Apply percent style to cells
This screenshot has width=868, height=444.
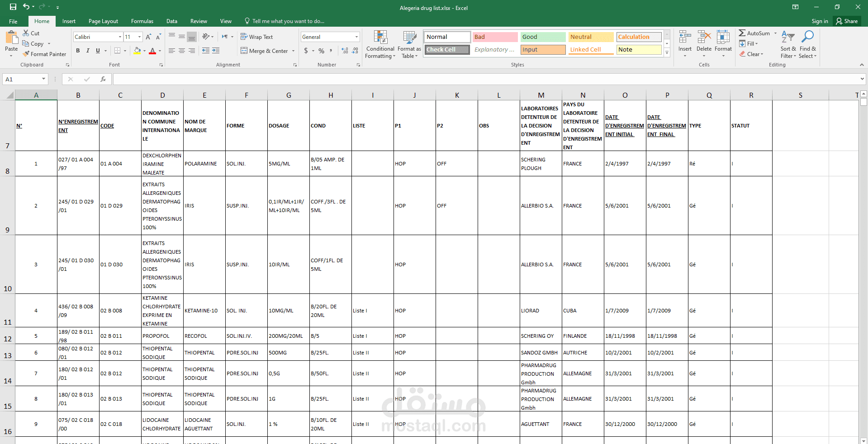(x=321, y=51)
